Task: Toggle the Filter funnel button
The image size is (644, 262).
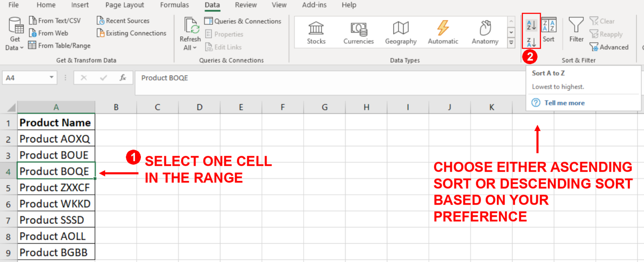Action: [576, 30]
